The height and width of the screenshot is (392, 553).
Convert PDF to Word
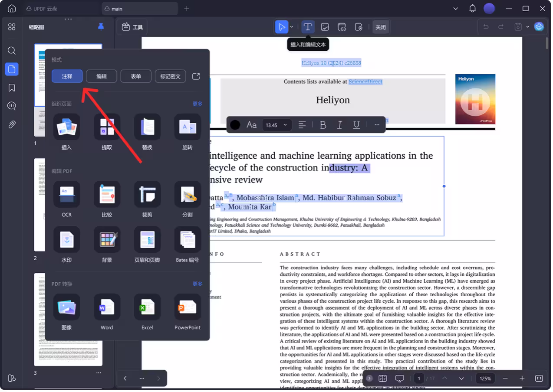point(107,307)
